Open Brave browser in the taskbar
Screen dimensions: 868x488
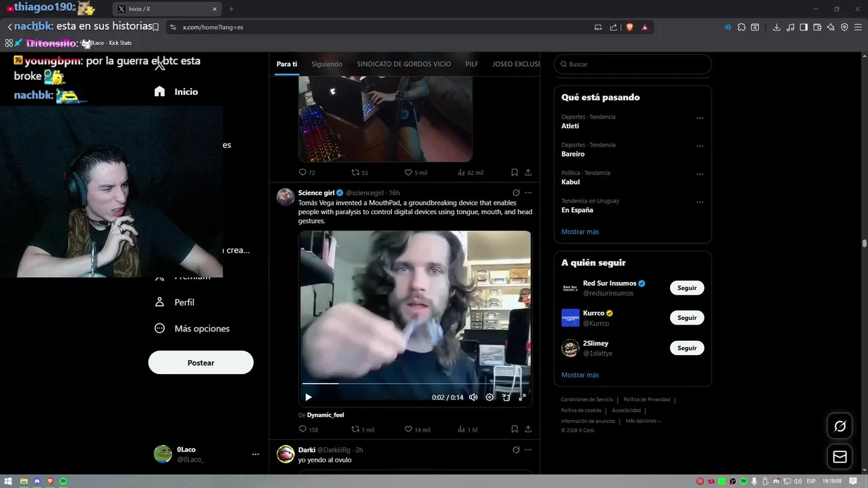pos(50,481)
